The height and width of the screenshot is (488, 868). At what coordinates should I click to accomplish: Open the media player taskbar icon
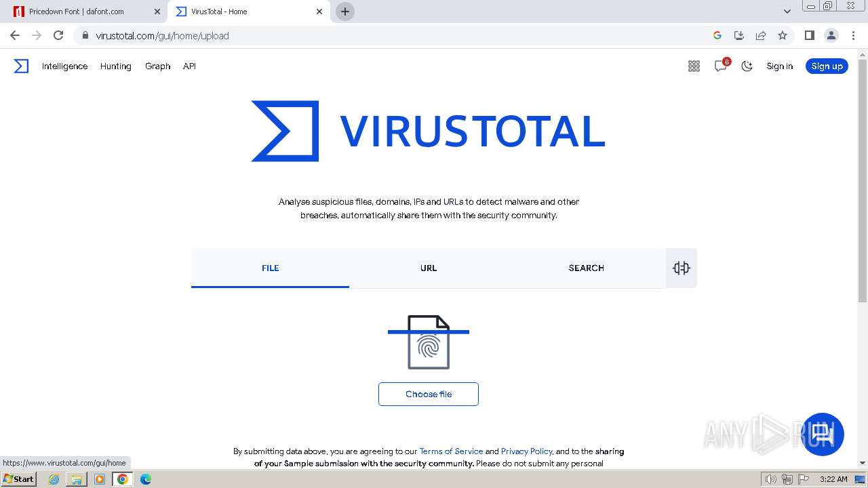(100, 479)
